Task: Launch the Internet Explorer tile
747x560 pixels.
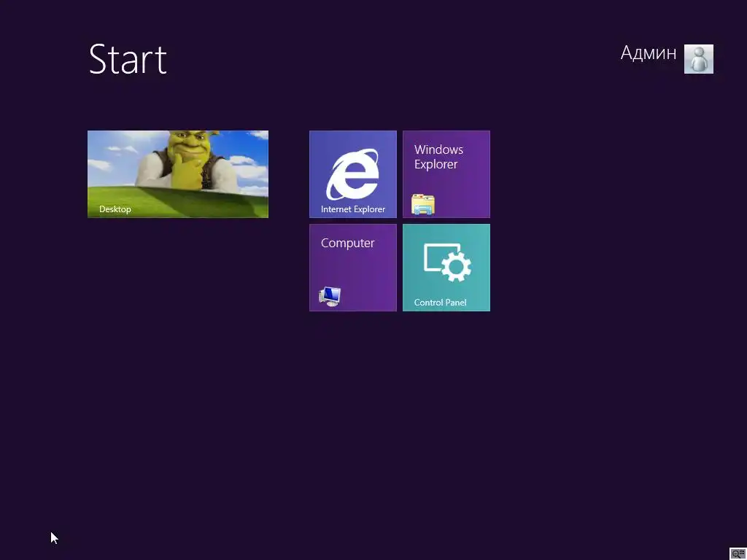Action: [x=352, y=174]
